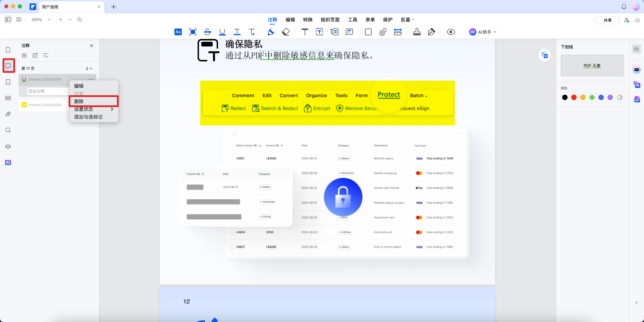The height and width of the screenshot is (322, 644).
Task: Open the 批量 dropdown menu
Action: (408, 20)
